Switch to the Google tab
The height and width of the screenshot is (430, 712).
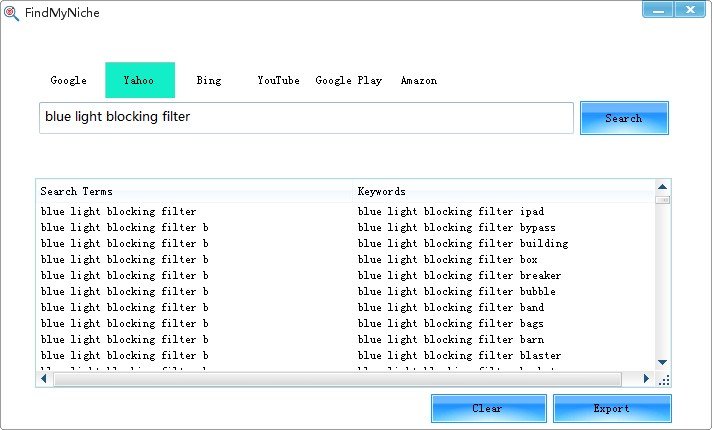pos(69,80)
